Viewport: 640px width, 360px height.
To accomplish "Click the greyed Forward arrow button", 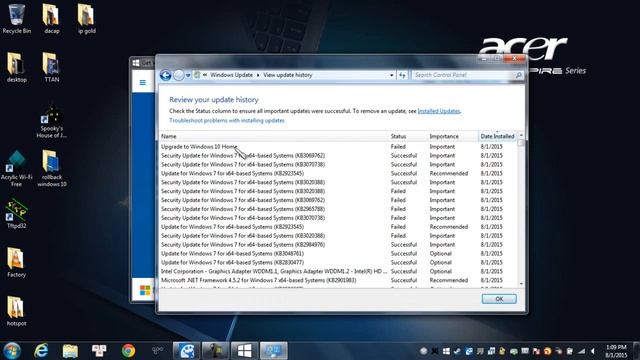I will pos(178,75).
